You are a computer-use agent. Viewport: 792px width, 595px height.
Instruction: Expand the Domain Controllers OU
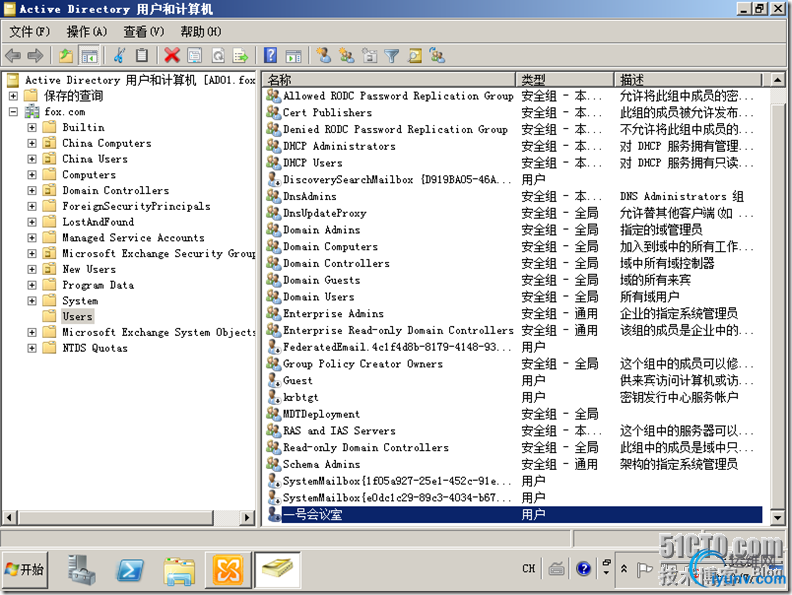click(32, 190)
